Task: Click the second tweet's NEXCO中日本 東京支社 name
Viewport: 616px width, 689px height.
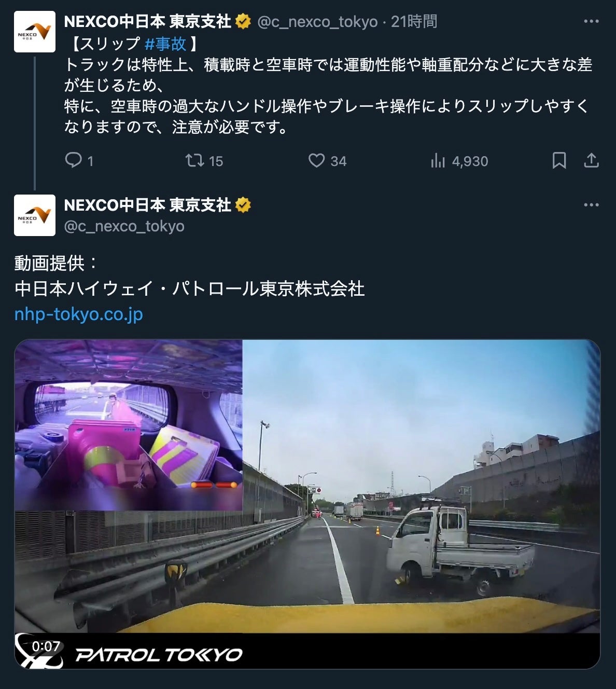Action: (147, 205)
